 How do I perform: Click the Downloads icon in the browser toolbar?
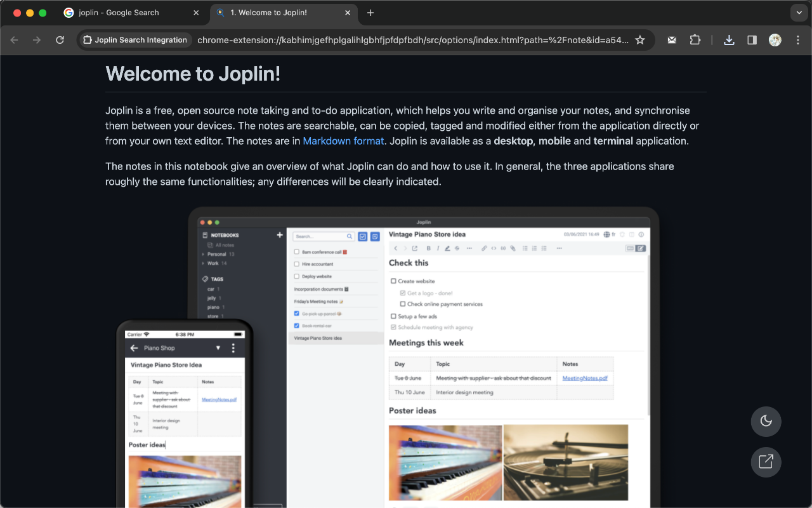(728, 39)
